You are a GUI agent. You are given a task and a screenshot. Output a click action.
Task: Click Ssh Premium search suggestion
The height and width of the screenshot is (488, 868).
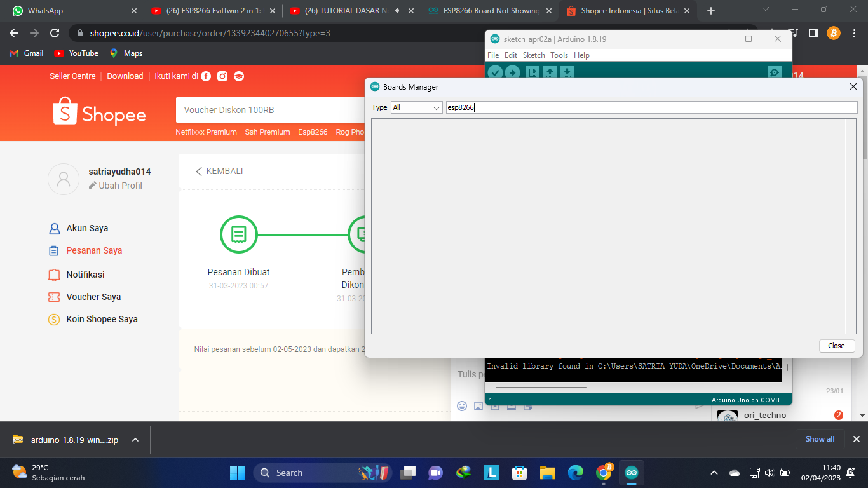pyautogui.click(x=268, y=132)
